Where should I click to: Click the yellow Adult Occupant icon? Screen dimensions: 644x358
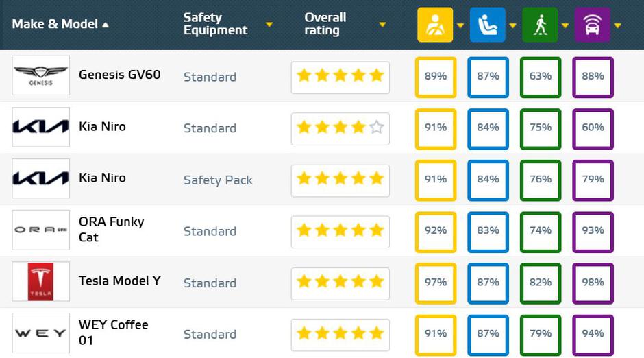coord(435,25)
